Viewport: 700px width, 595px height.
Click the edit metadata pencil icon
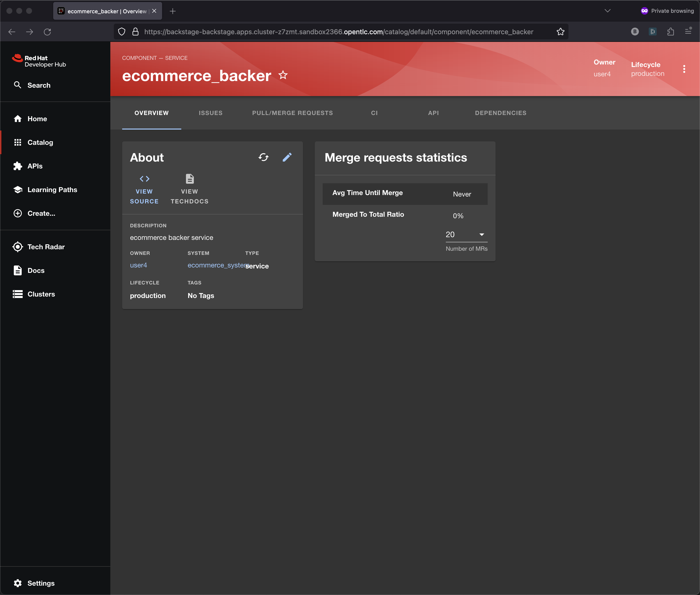[287, 157]
